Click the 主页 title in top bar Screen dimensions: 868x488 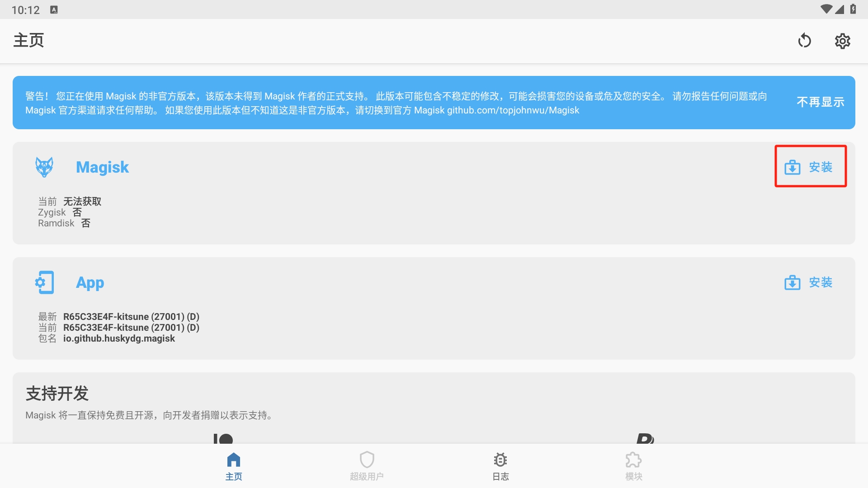[28, 40]
